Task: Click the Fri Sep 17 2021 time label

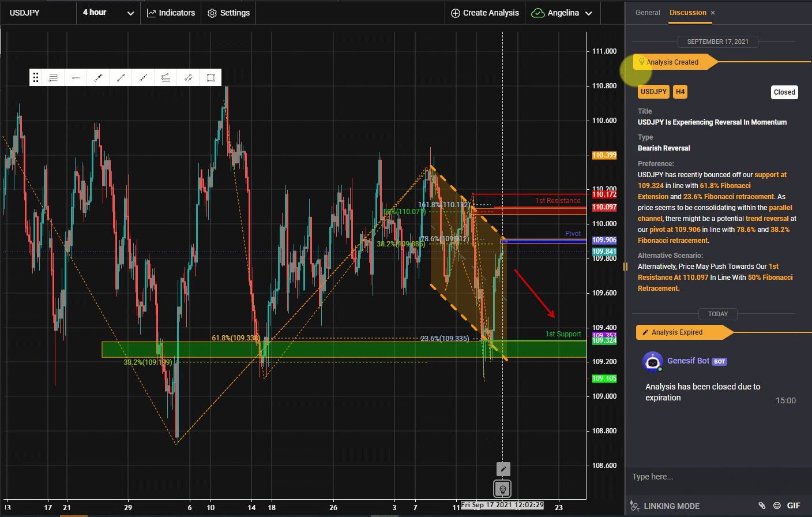Action: click(502, 505)
